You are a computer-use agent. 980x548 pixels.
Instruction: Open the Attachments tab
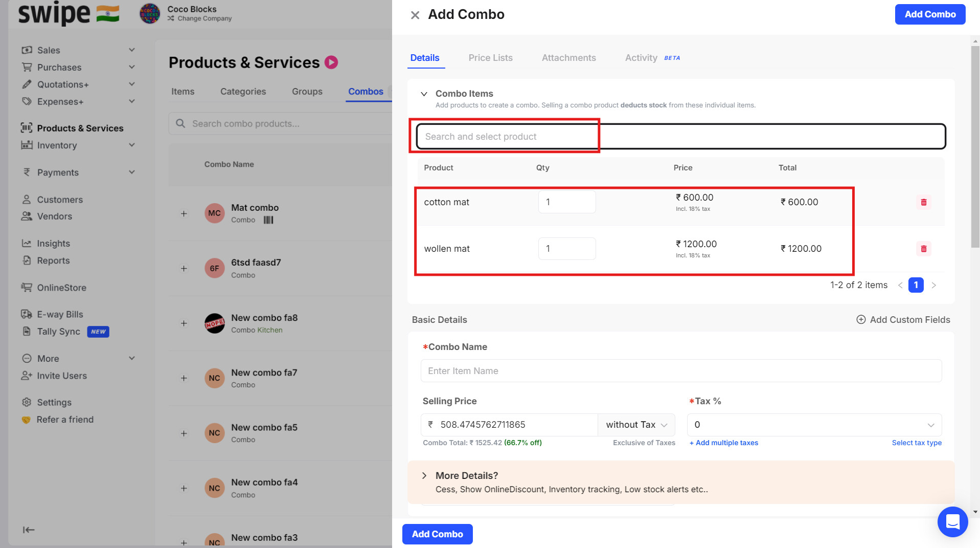point(568,58)
